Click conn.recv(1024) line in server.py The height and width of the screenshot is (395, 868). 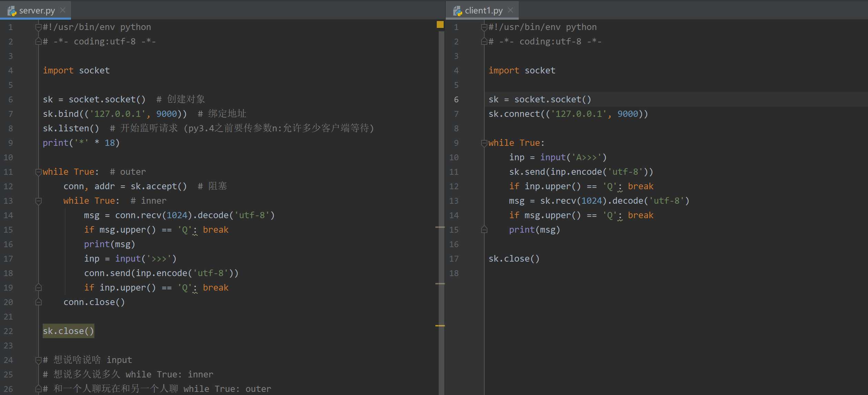[179, 215]
